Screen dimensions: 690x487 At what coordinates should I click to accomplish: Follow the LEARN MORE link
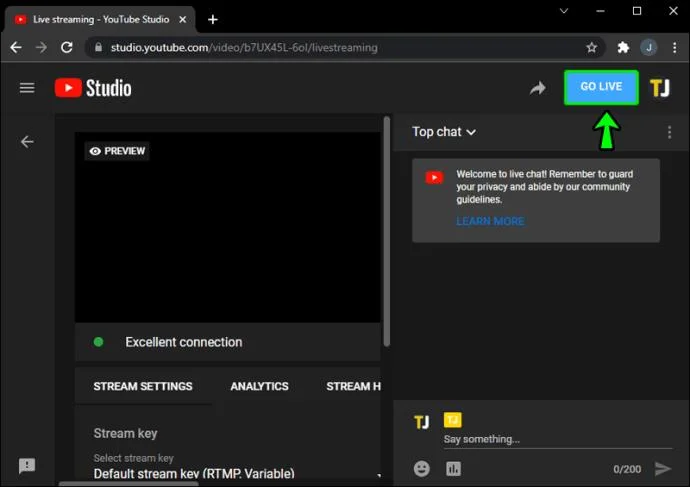pos(490,221)
